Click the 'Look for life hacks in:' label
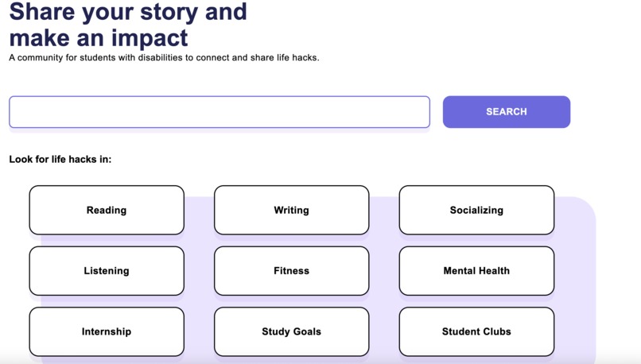 [60, 159]
